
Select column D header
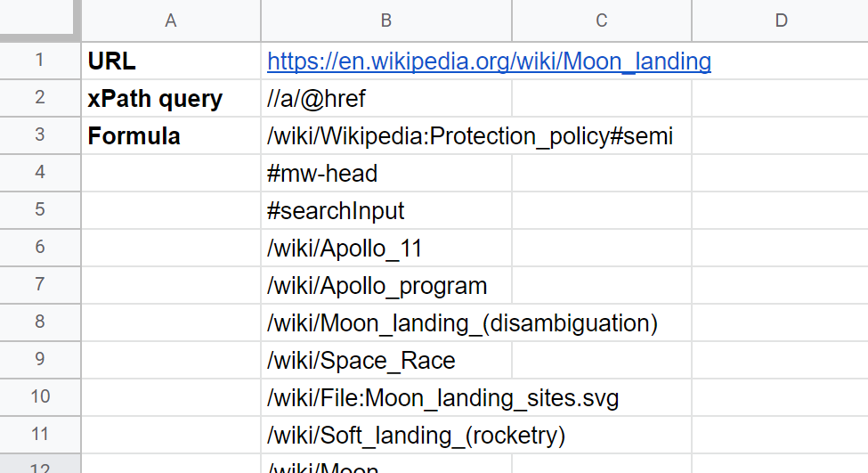[780, 20]
